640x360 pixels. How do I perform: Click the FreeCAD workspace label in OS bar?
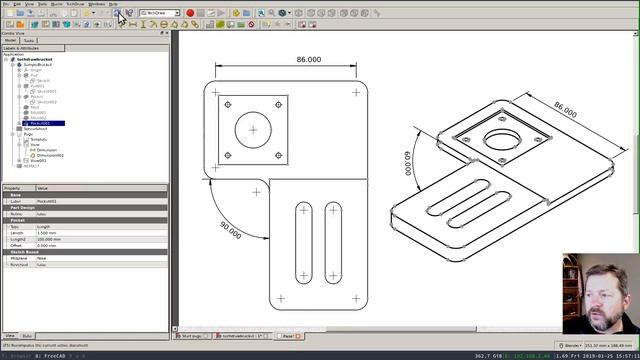point(50,356)
